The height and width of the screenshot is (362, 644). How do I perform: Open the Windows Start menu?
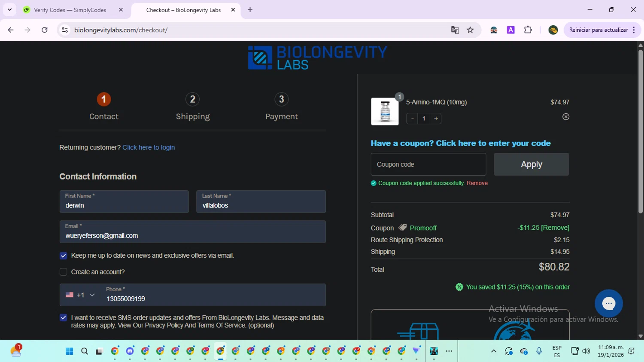click(x=70, y=351)
